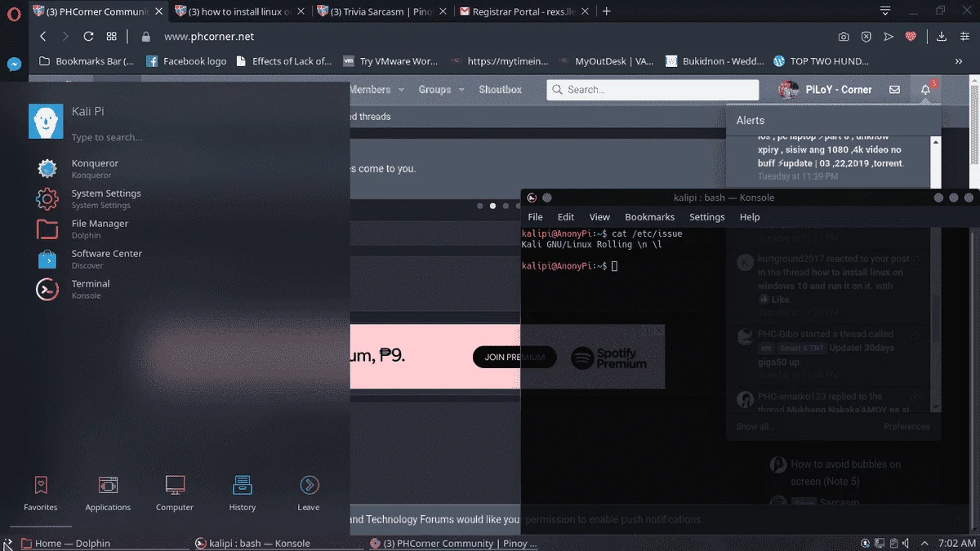Reload the current page

click(88, 37)
